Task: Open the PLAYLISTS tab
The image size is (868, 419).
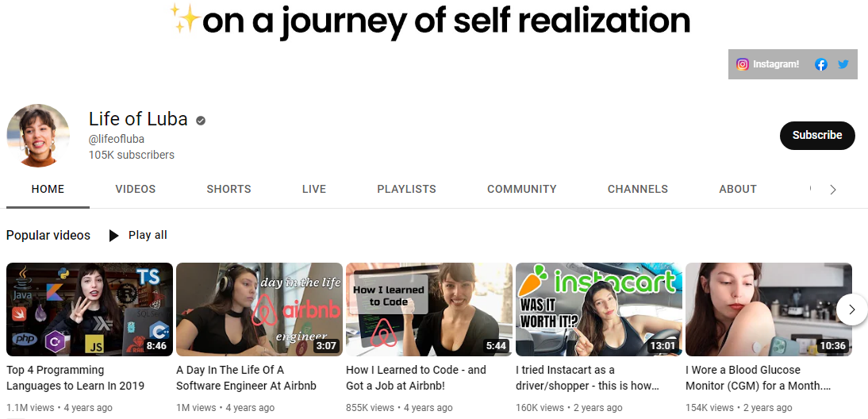Action: click(406, 190)
